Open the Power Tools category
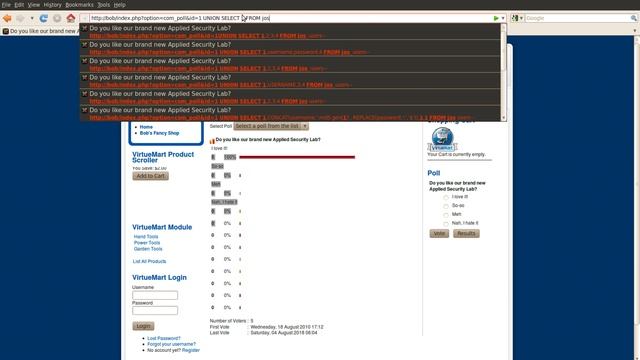This screenshot has height=360, width=640. (x=147, y=243)
